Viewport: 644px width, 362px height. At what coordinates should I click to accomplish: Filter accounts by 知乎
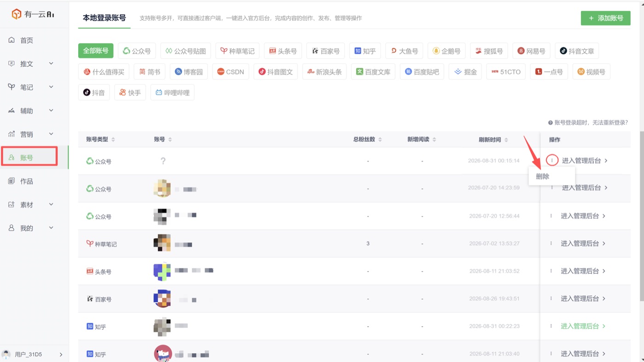pos(365,51)
